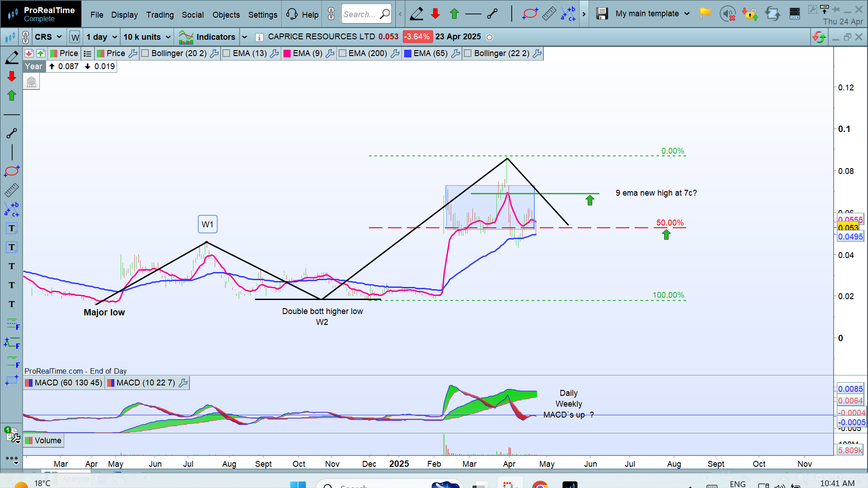The width and height of the screenshot is (868, 488).
Task: Click the wrench beside EMA (9)
Action: (x=330, y=53)
